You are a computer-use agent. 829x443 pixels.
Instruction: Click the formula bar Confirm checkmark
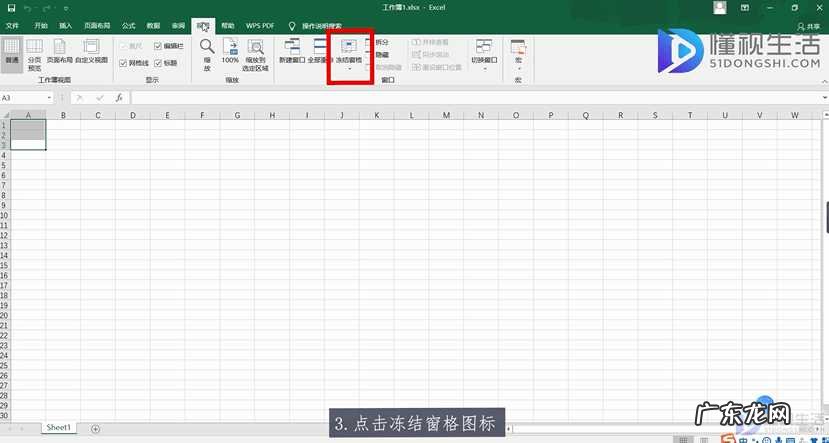(x=99, y=98)
